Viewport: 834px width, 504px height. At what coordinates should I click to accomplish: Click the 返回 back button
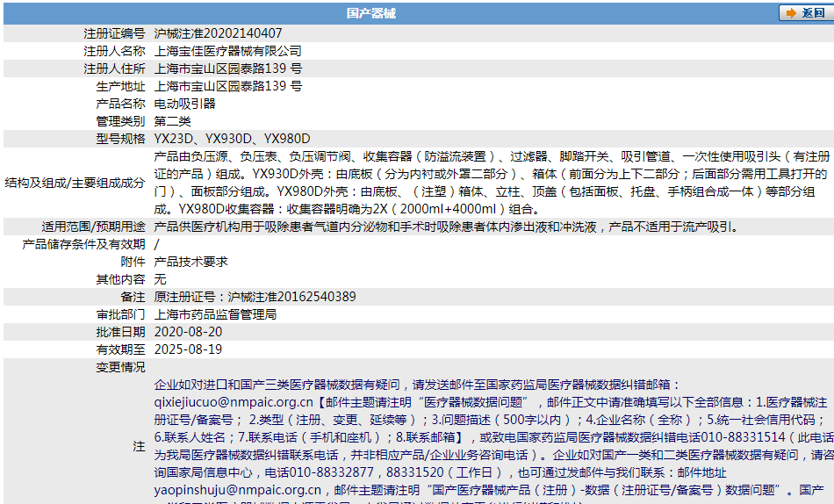click(806, 13)
